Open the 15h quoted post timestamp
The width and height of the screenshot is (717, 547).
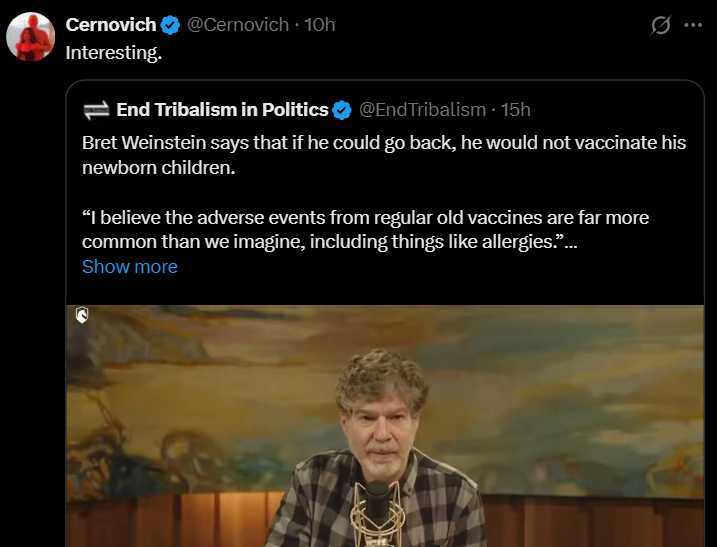click(x=516, y=109)
